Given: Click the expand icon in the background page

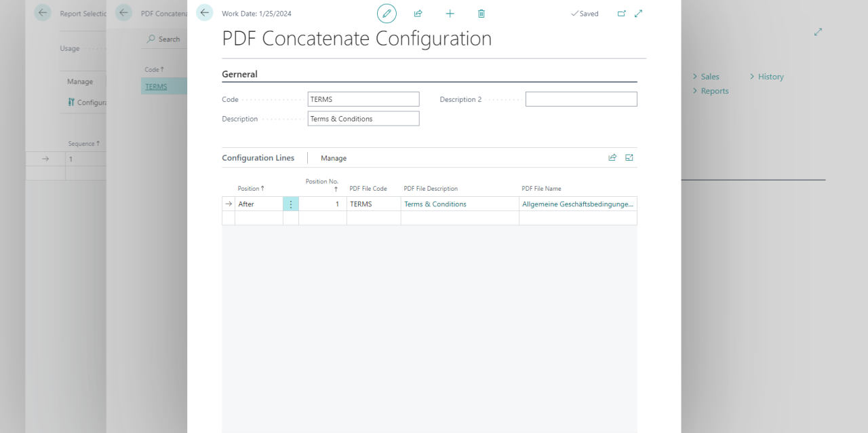Looking at the screenshot, I should [x=818, y=32].
